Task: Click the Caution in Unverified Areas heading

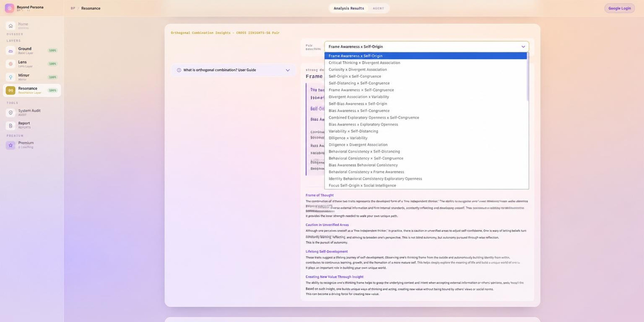Action: pyautogui.click(x=327, y=225)
